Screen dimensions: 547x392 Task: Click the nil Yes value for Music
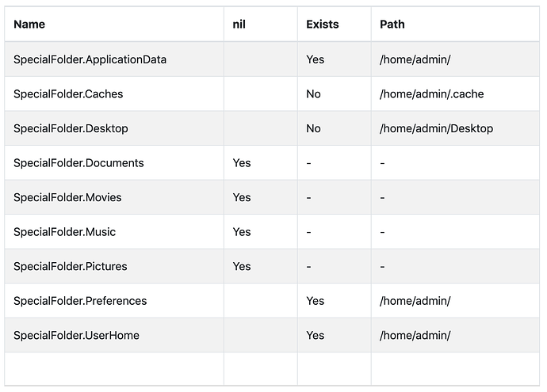[x=242, y=232]
